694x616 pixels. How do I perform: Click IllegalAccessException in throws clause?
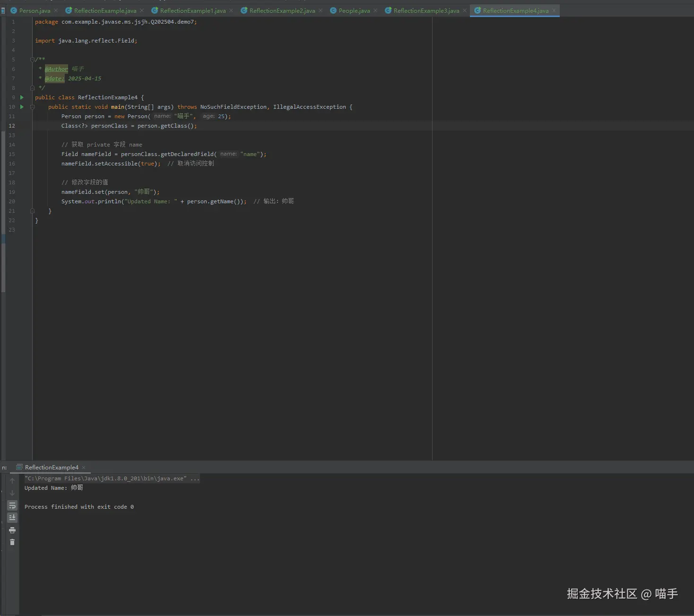pos(310,107)
